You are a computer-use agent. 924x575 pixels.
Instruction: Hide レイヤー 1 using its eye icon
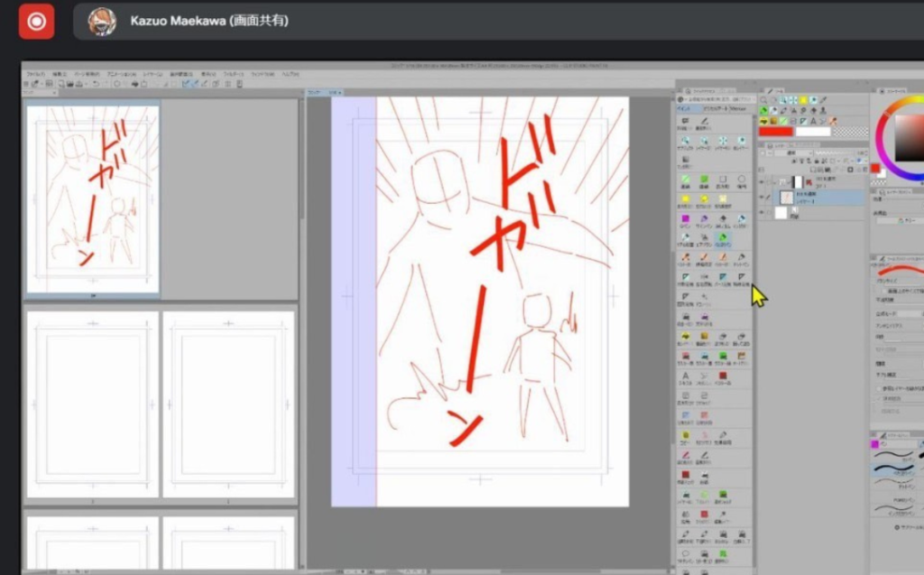tap(762, 198)
